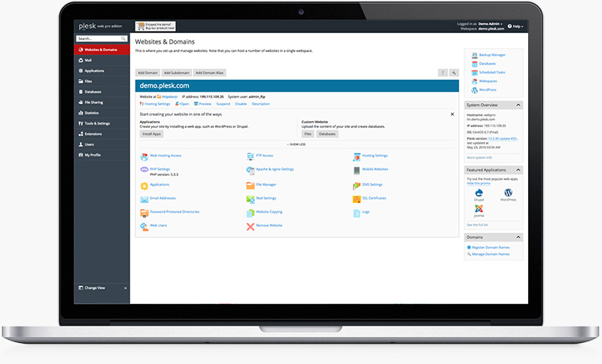Open the Hosting Settings icon in tools grid
Viewport: 602px width, 364px height.
[x=357, y=157]
